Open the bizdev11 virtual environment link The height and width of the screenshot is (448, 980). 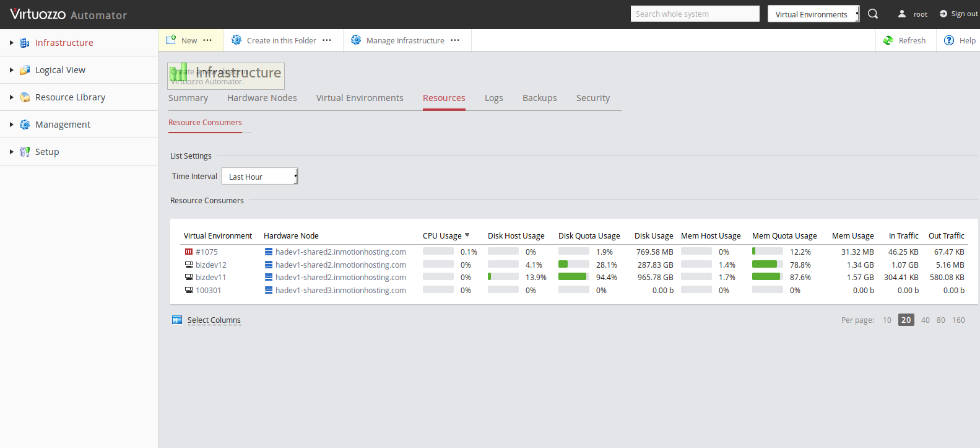[x=210, y=278]
